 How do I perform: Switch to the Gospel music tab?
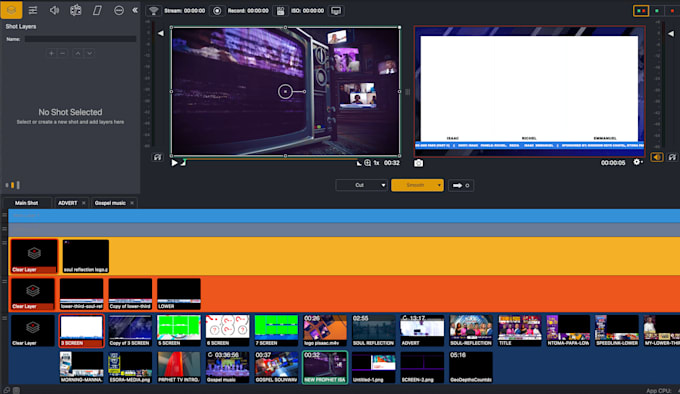(x=110, y=203)
